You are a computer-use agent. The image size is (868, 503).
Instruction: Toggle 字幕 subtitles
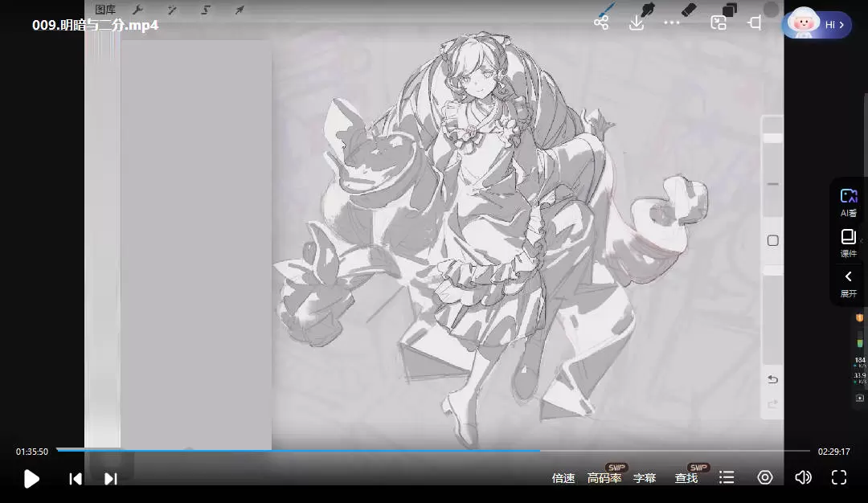tap(645, 478)
